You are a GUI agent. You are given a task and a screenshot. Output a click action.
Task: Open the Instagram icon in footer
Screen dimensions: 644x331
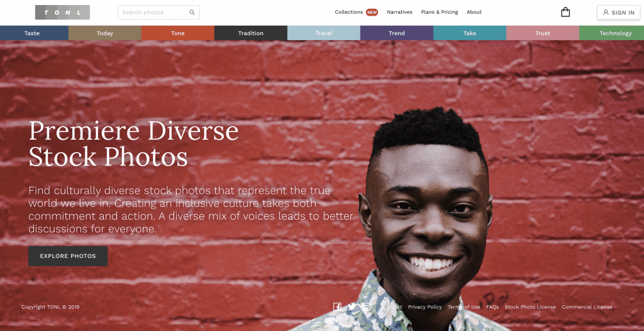367,306
